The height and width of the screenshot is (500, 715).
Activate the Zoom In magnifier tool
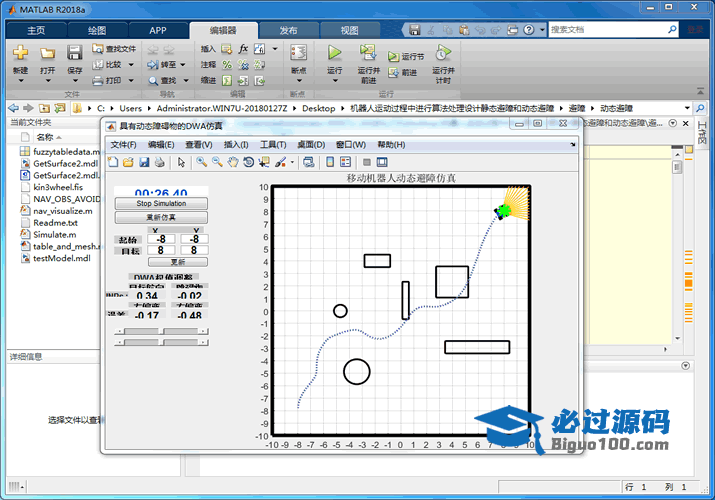202,162
